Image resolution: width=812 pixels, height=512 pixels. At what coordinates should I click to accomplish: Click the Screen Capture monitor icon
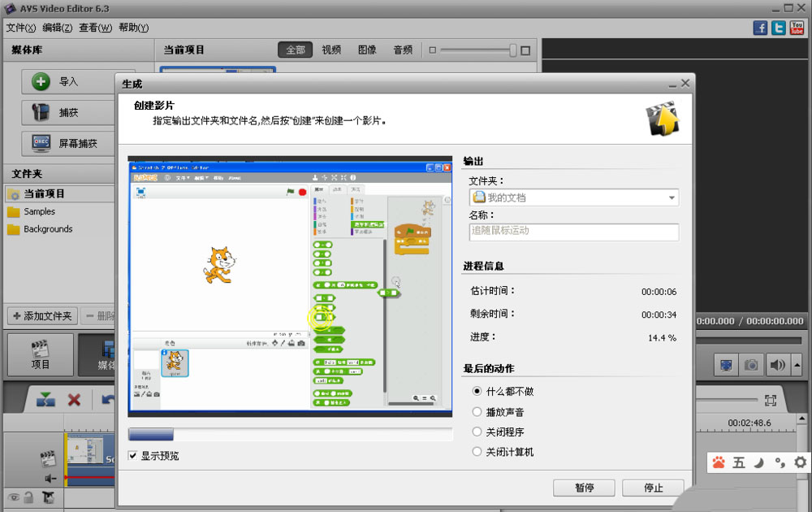(41, 143)
